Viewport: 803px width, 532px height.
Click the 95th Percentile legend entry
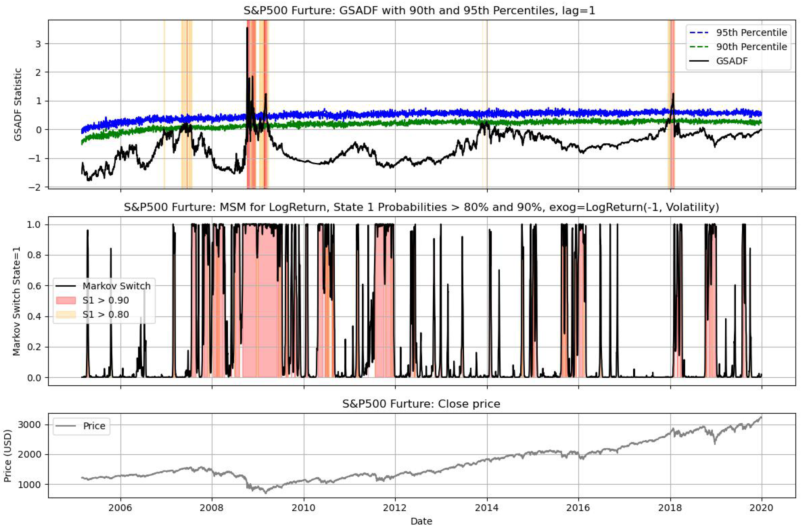[752, 32]
